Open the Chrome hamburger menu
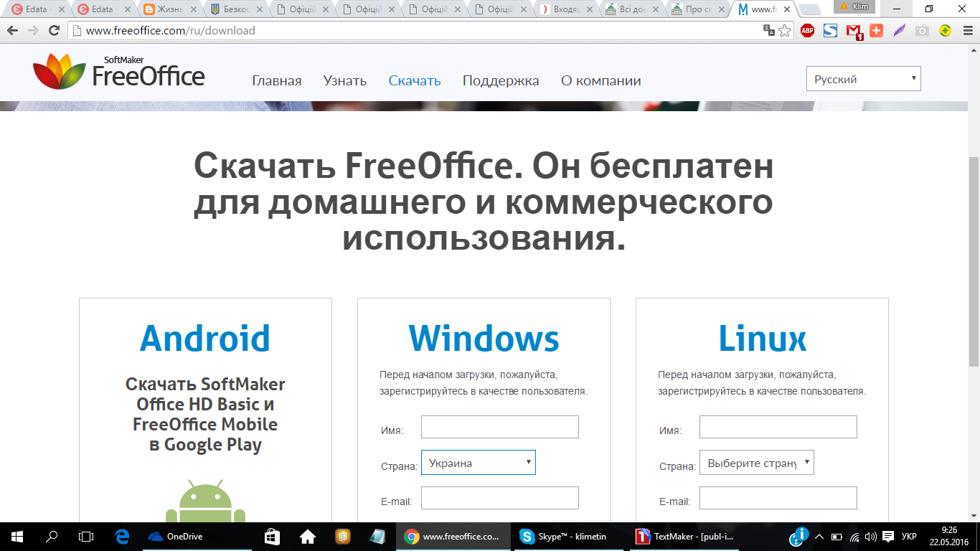Image resolution: width=980 pixels, height=551 pixels. coord(967,31)
